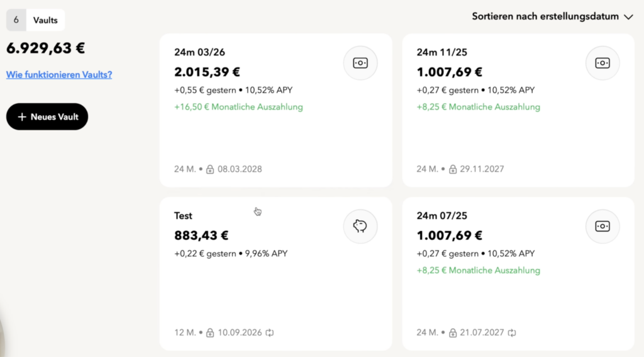Click lock icon next to 21.07.2027
The width and height of the screenshot is (644, 357).
point(453,332)
